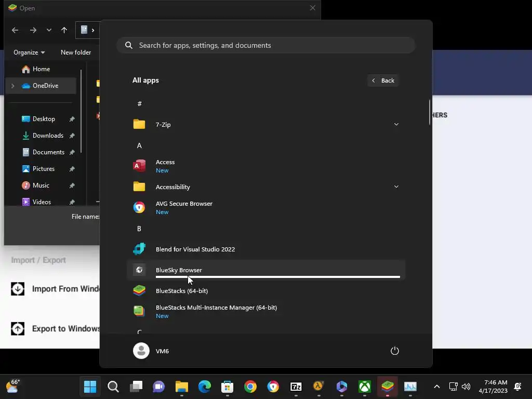
Task: Open Microsoft Store from the taskbar
Action: [228, 387]
